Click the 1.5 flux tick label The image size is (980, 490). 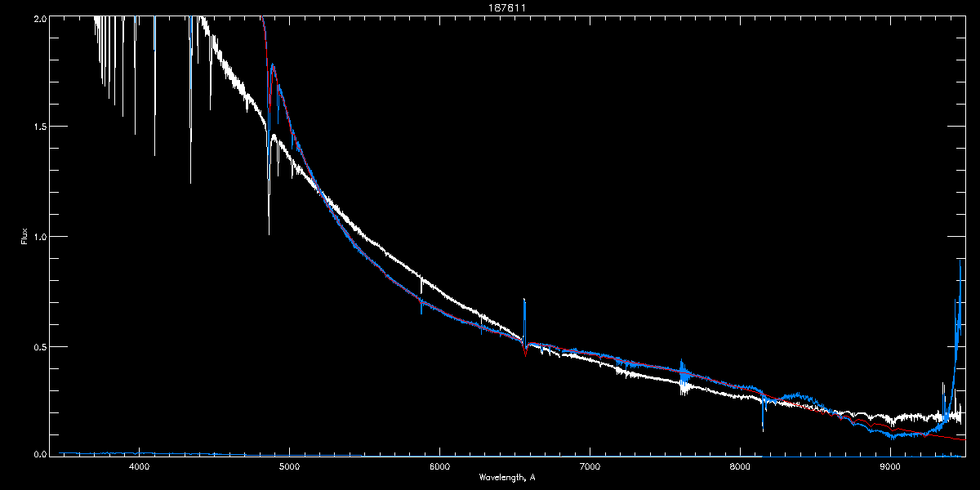[x=39, y=127]
